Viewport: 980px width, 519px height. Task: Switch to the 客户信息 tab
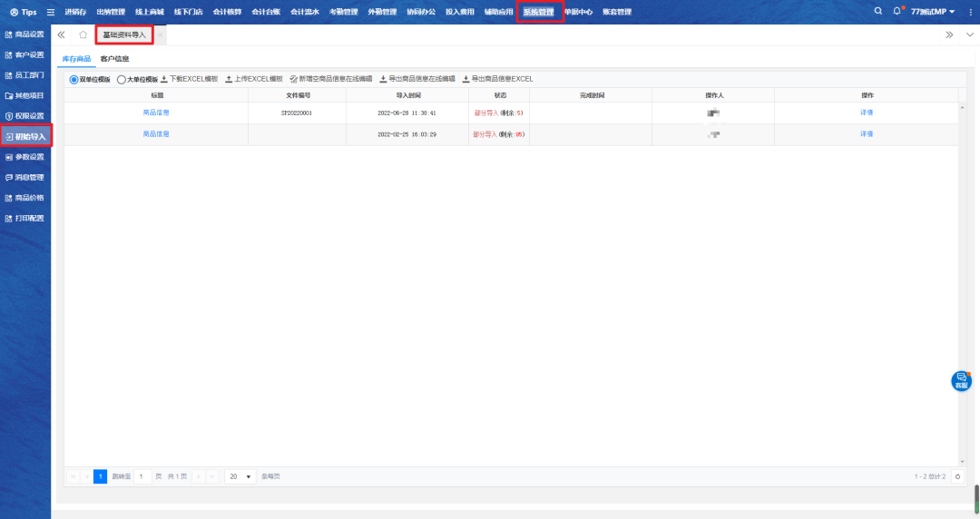[x=114, y=58]
